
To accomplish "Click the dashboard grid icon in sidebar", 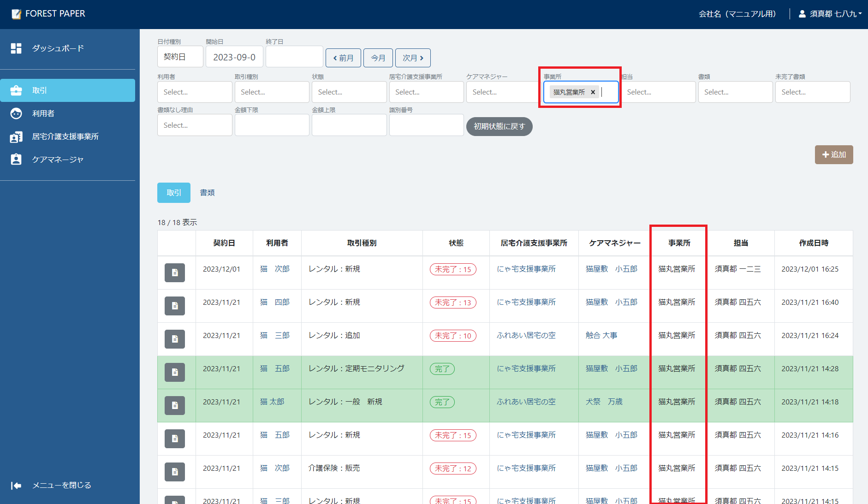I will pos(16,48).
